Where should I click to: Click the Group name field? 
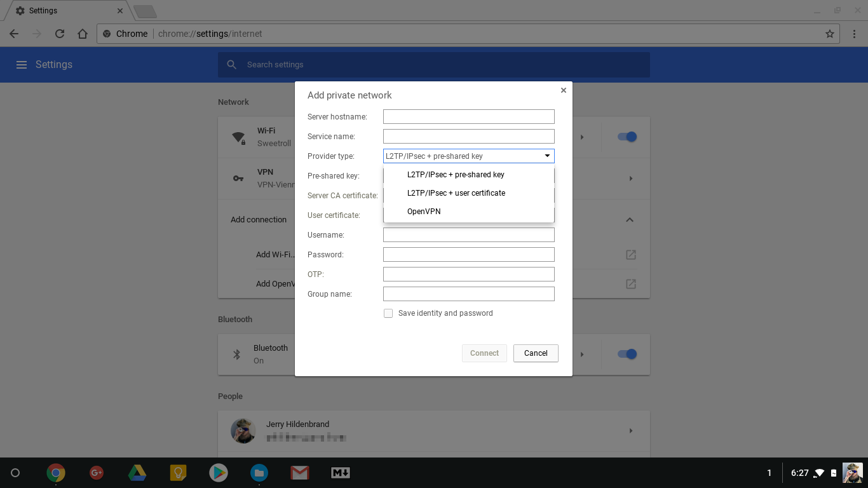tap(469, 294)
